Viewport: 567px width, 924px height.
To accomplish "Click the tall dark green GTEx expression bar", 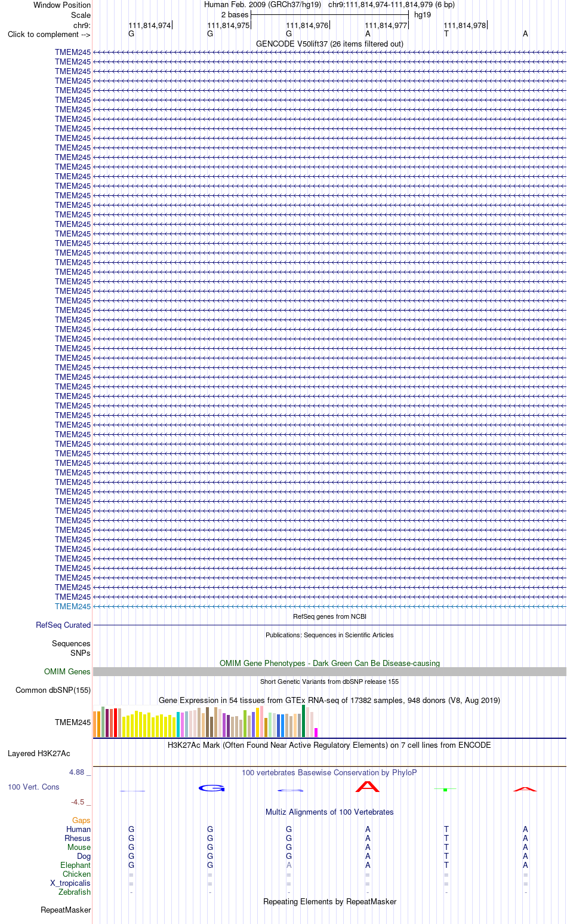I will (304, 721).
